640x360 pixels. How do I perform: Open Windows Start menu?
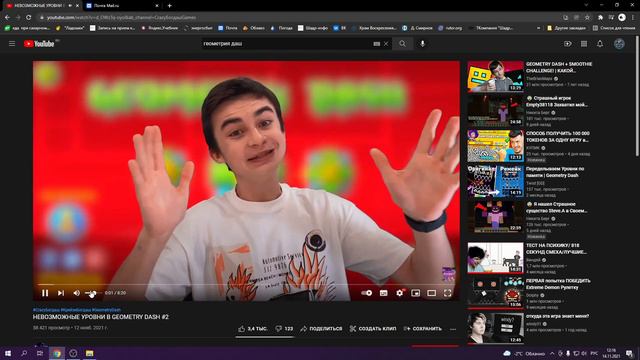pyautogui.click(x=8, y=353)
